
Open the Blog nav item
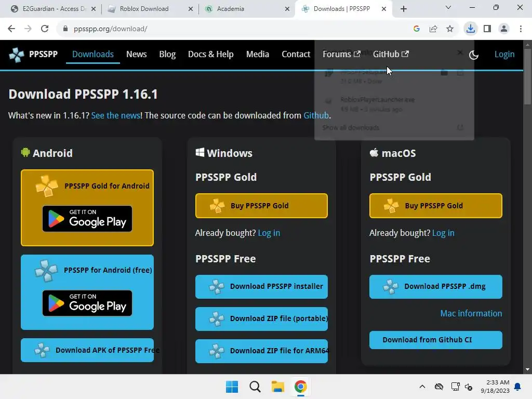point(167,54)
